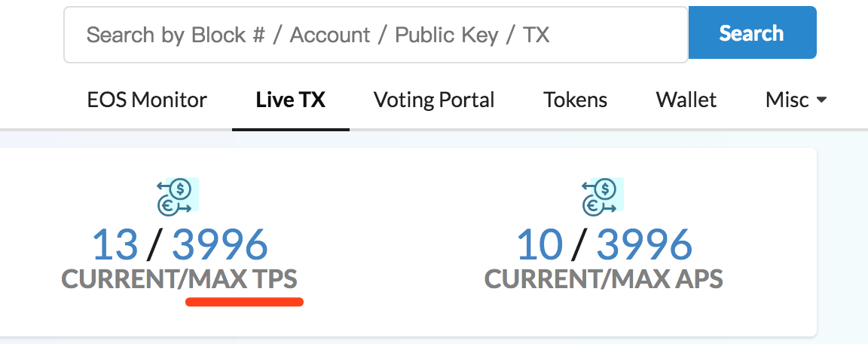Expand the Misc dropdown arrow
The width and height of the screenshot is (868, 344).
(x=821, y=100)
